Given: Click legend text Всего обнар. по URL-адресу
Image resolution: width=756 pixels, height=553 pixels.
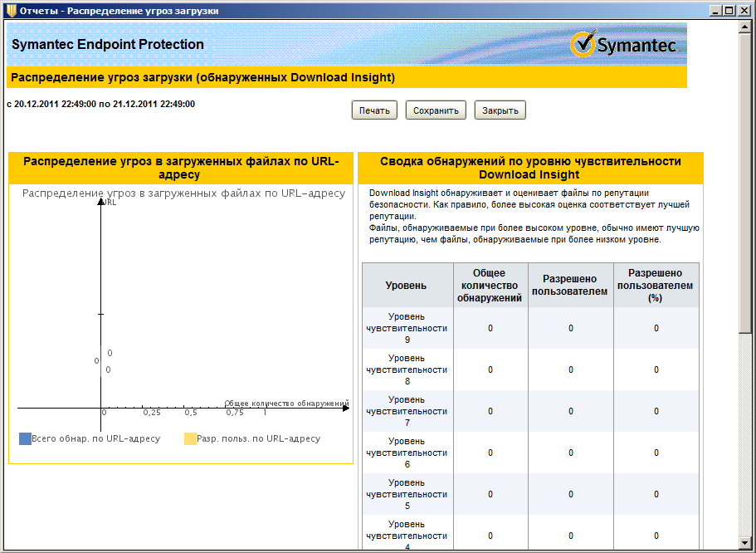Looking at the screenshot, I should coord(96,438).
